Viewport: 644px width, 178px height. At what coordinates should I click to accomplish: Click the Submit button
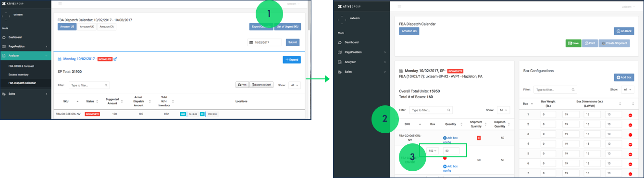[x=293, y=42]
